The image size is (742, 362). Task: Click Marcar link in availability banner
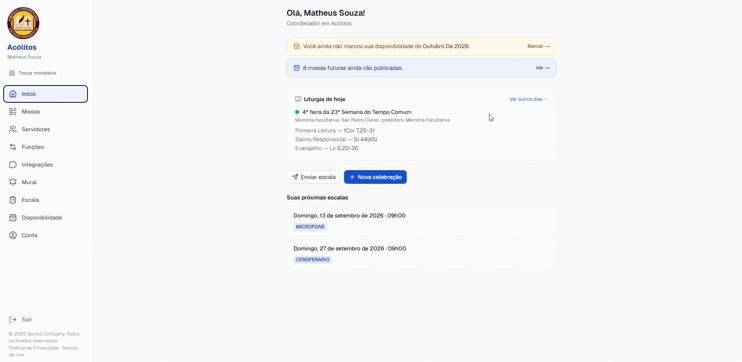[539, 46]
